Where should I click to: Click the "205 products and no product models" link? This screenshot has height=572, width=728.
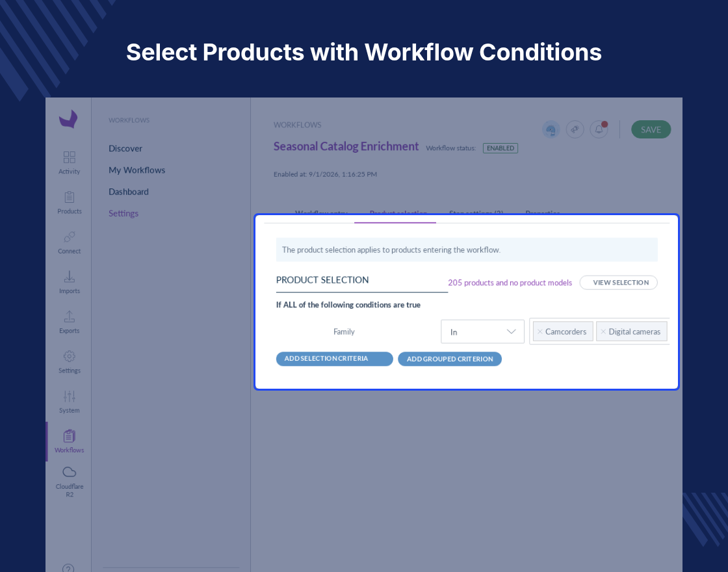pyautogui.click(x=510, y=283)
